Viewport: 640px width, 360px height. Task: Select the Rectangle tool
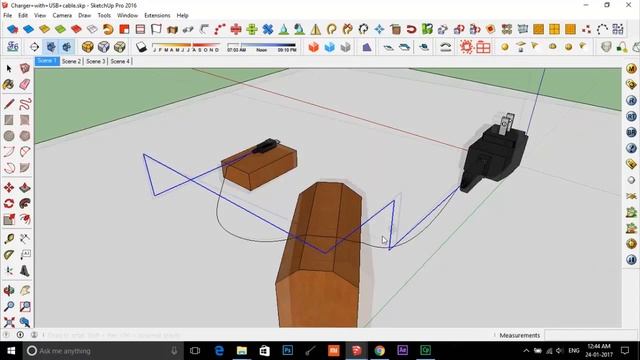[9, 120]
